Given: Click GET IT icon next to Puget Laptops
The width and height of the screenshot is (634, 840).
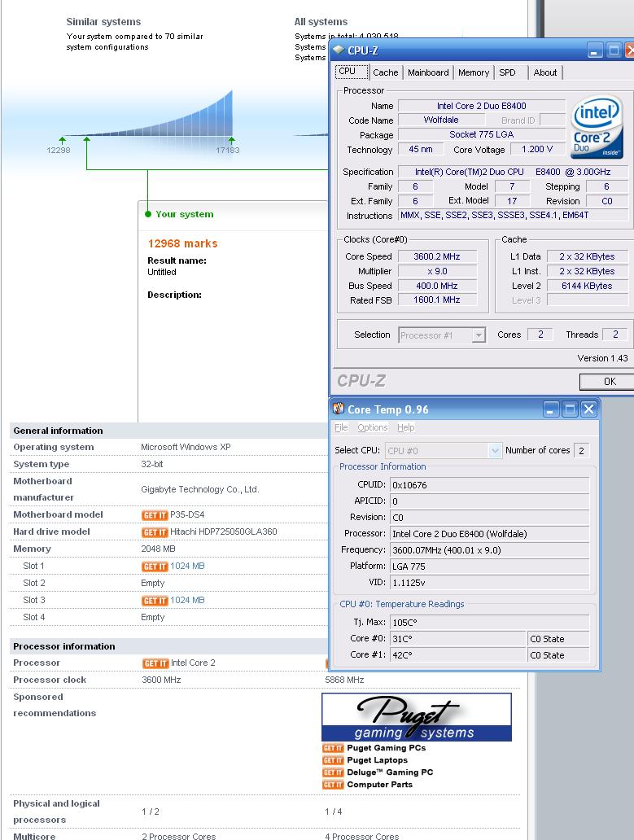Looking at the screenshot, I should click(333, 760).
